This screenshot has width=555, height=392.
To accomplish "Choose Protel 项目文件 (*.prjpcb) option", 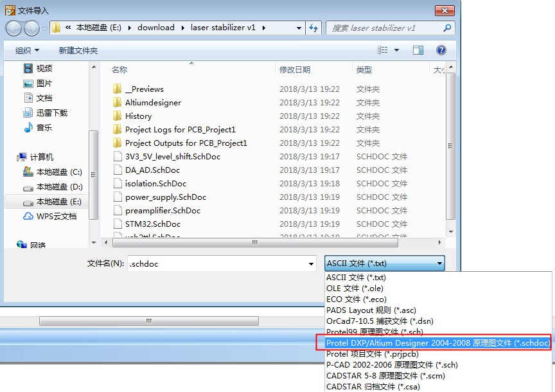I will pos(438,353).
